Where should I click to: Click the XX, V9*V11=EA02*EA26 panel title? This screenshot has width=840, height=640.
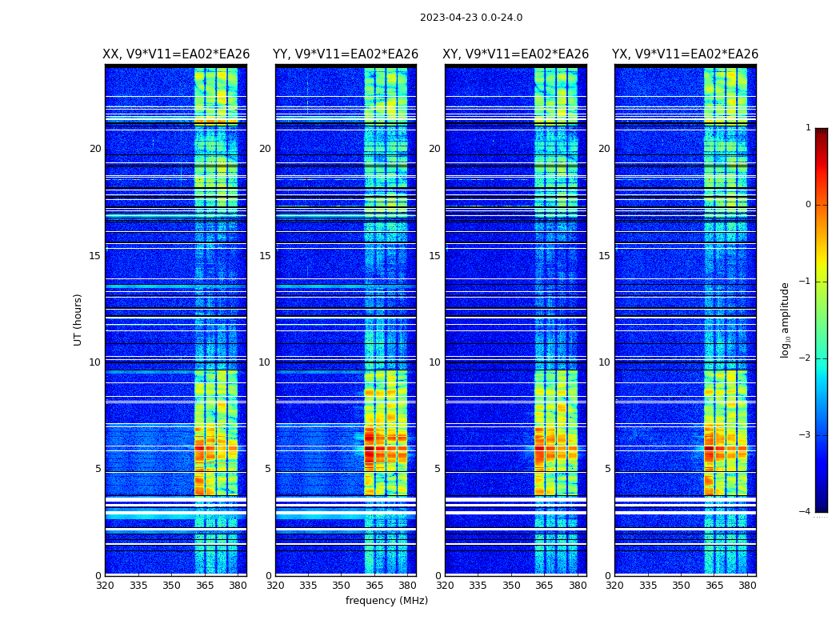pyautogui.click(x=176, y=54)
